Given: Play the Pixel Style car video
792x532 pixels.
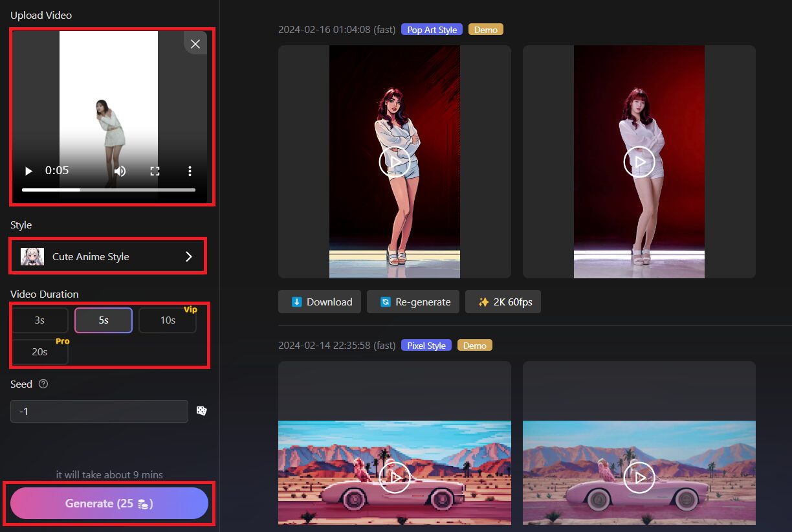Looking at the screenshot, I should click(394, 478).
